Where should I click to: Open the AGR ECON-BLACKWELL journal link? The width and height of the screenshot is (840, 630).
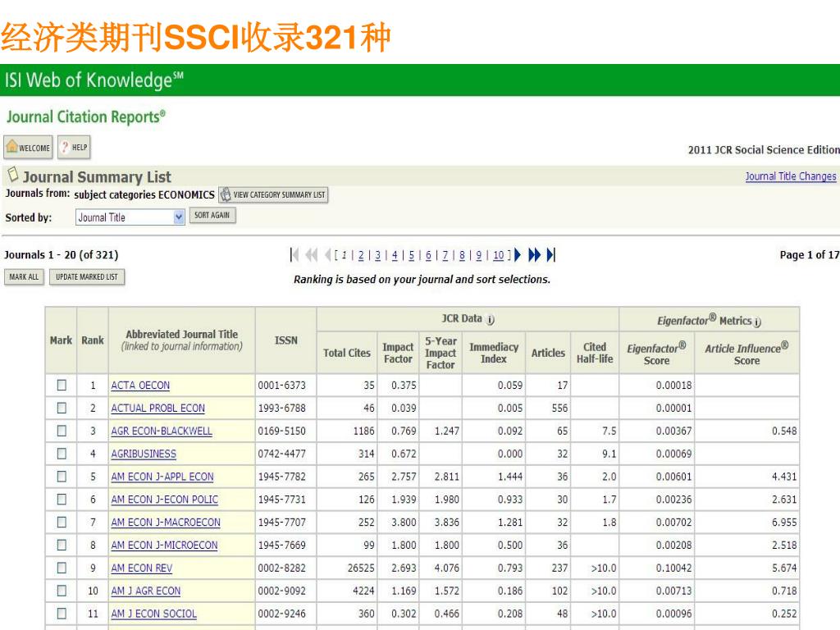162,431
